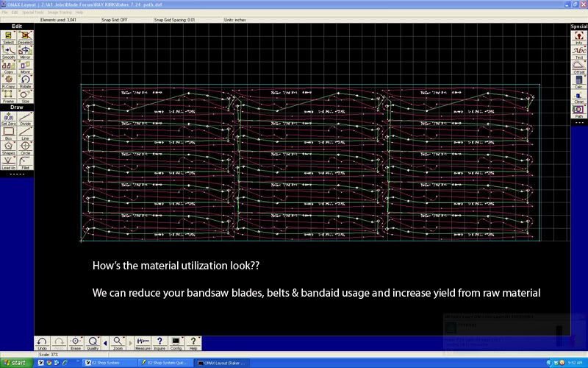Screen dimensions: 588x368
Task: Activate the Measure tool
Action: point(143,343)
